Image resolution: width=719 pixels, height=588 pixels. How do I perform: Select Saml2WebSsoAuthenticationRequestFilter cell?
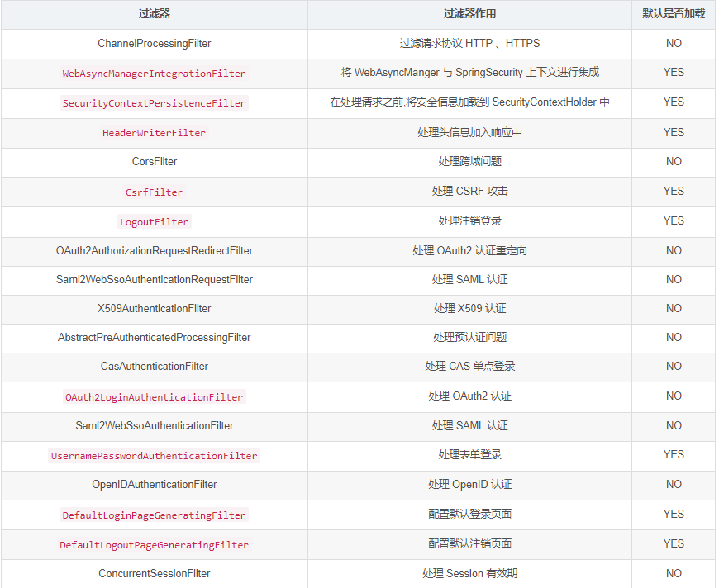click(x=154, y=280)
